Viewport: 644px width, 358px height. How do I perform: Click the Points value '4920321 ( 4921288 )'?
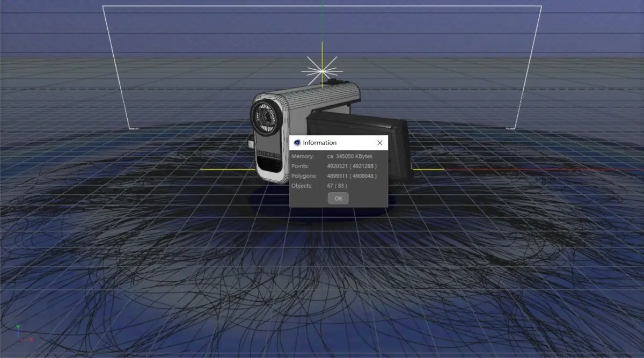tap(352, 166)
